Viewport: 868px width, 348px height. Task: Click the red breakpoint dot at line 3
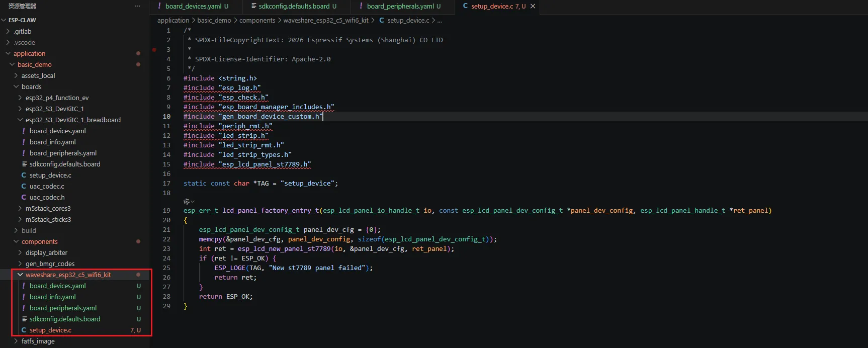154,50
